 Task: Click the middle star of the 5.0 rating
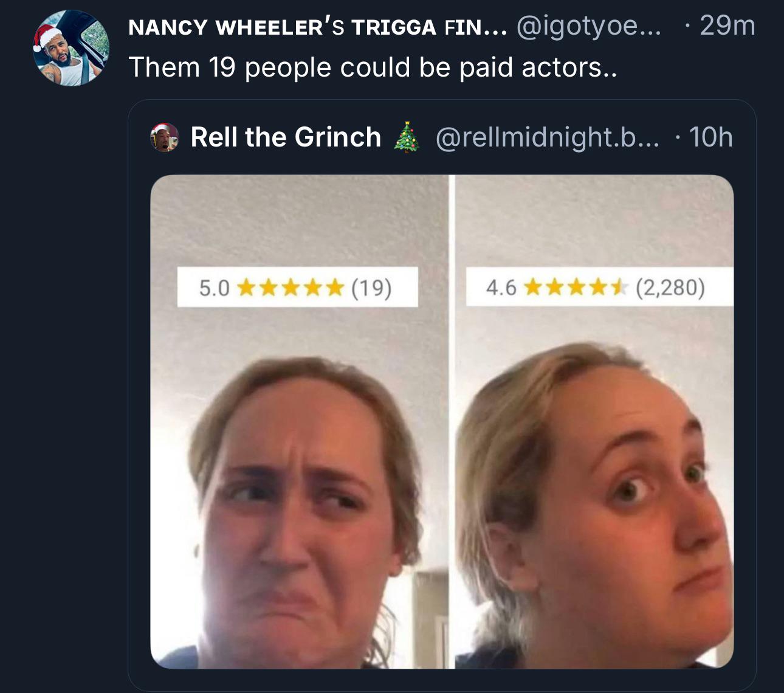(x=291, y=288)
